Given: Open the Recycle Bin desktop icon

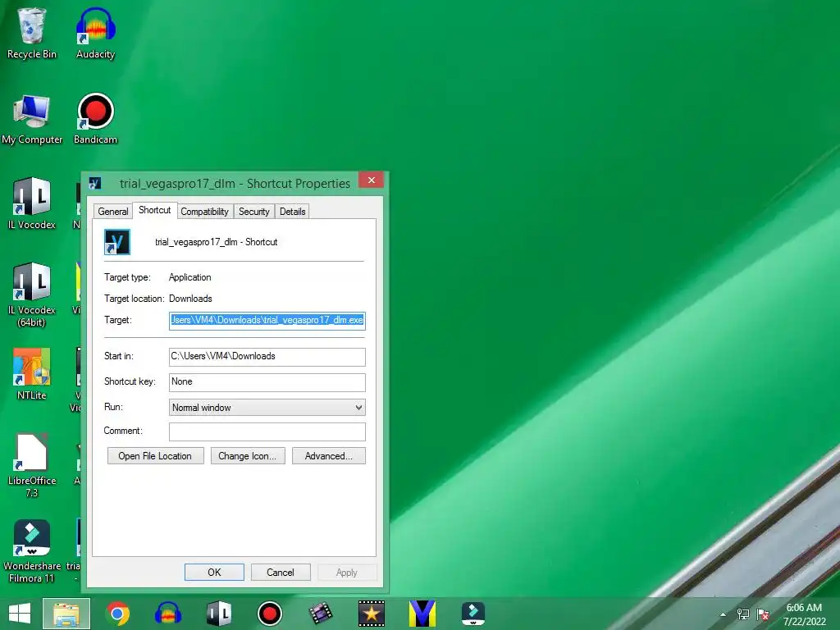Looking at the screenshot, I should [32, 32].
